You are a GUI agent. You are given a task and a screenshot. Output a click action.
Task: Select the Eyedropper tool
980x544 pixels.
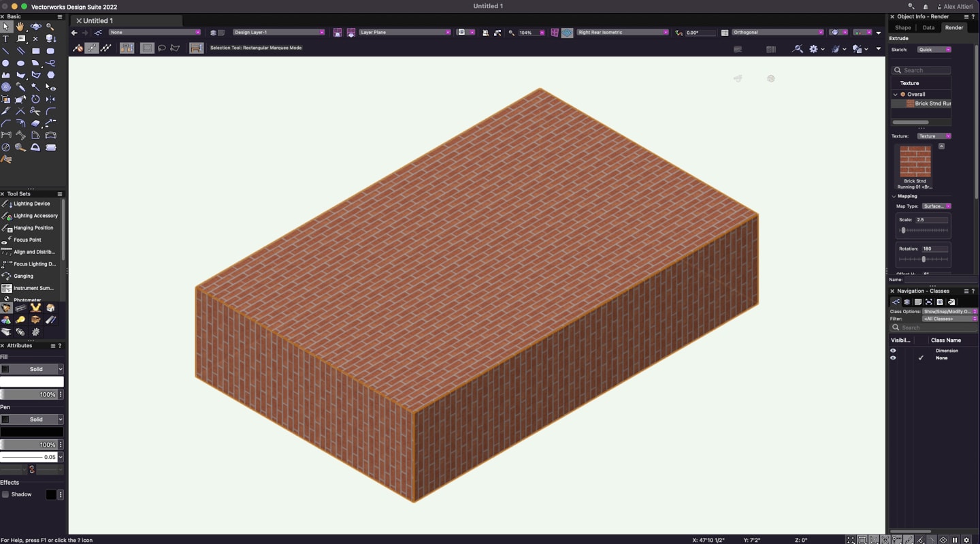click(20, 87)
